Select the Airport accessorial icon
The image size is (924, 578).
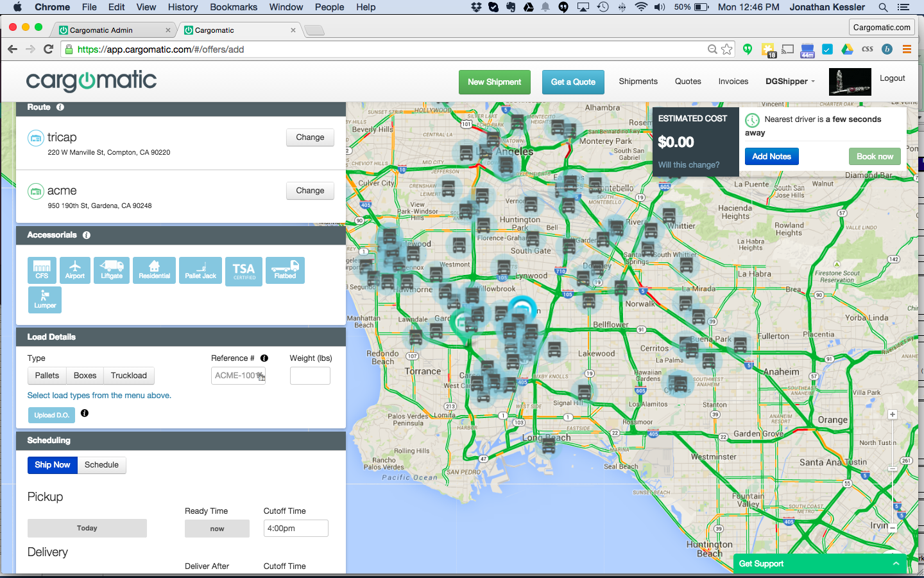(75, 270)
